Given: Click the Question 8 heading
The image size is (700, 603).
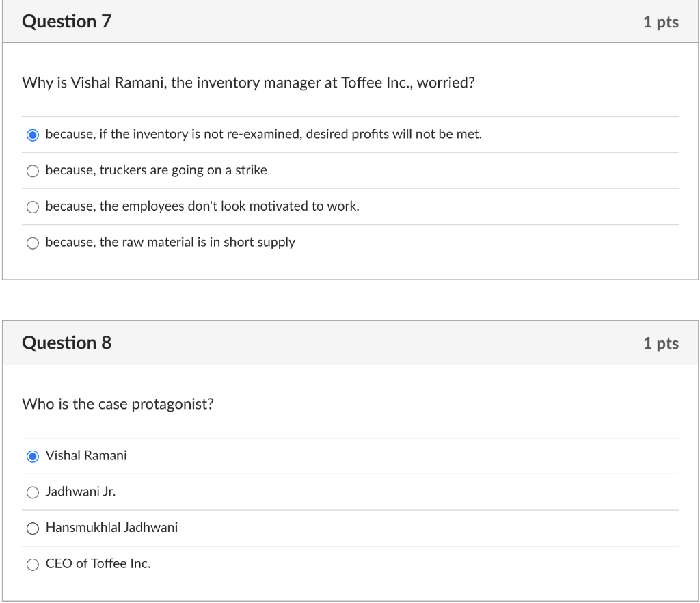Looking at the screenshot, I should point(66,343).
